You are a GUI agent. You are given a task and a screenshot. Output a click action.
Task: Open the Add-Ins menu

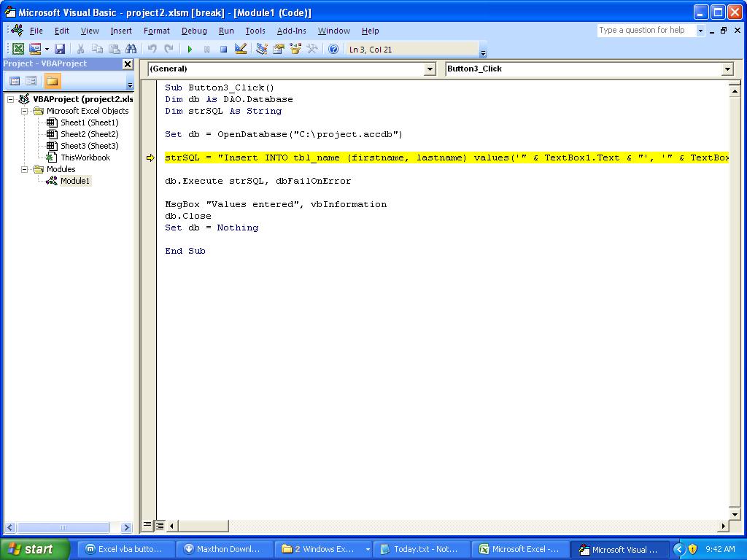(292, 31)
